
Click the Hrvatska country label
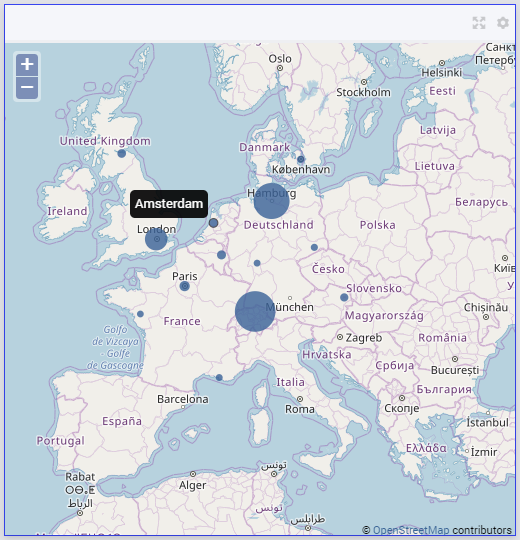(x=326, y=355)
